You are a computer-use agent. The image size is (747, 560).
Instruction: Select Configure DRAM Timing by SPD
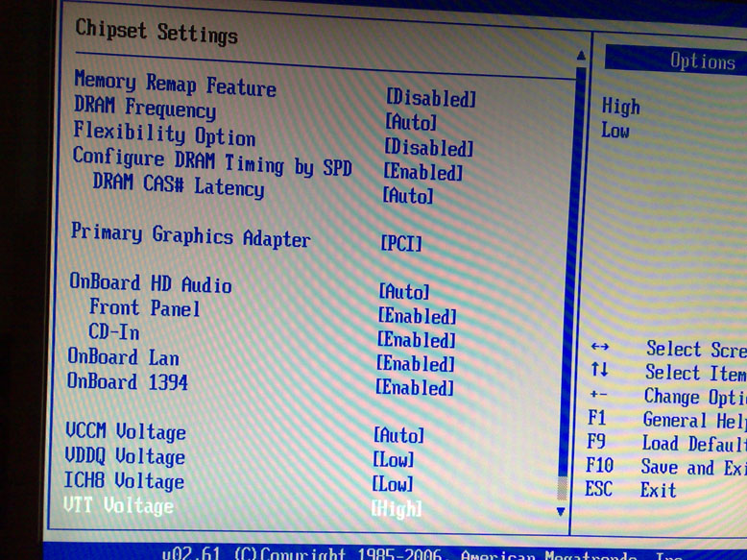click(x=212, y=162)
